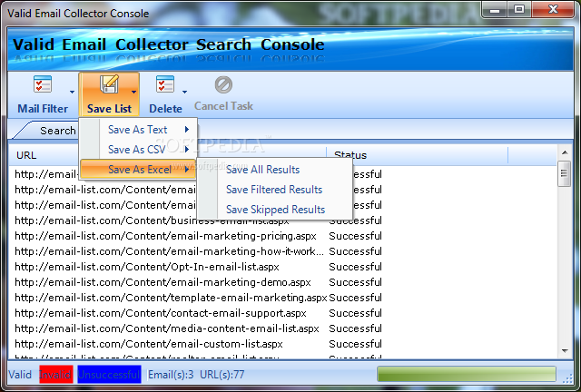This screenshot has height=392, width=581.
Task: Expand the Delete dropdown arrow
Action: click(184, 92)
